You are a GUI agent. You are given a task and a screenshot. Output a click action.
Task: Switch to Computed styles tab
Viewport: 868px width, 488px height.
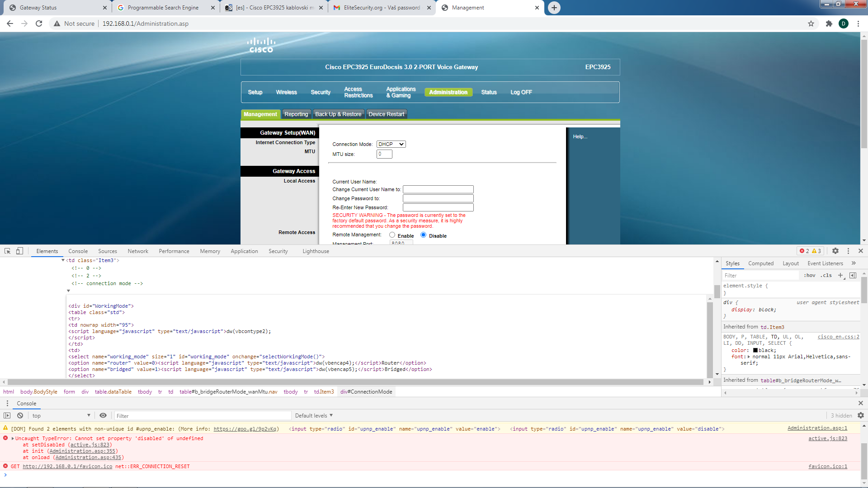(x=761, y=263)
